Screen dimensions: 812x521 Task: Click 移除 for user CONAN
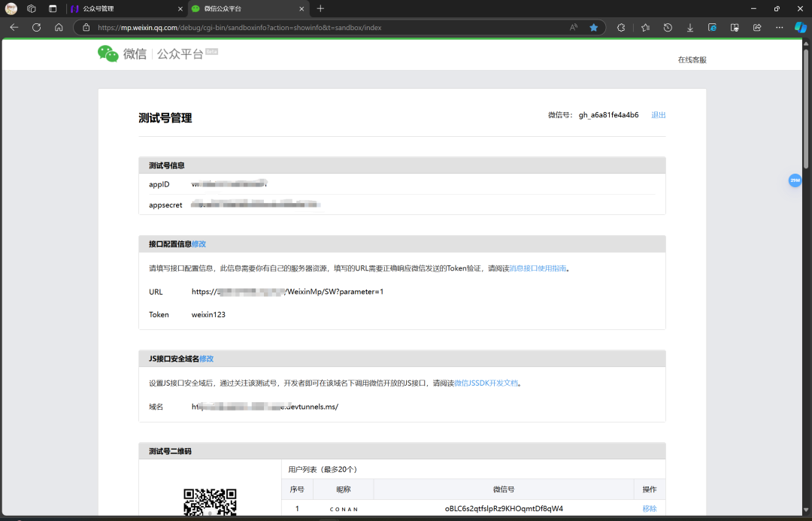650,508
